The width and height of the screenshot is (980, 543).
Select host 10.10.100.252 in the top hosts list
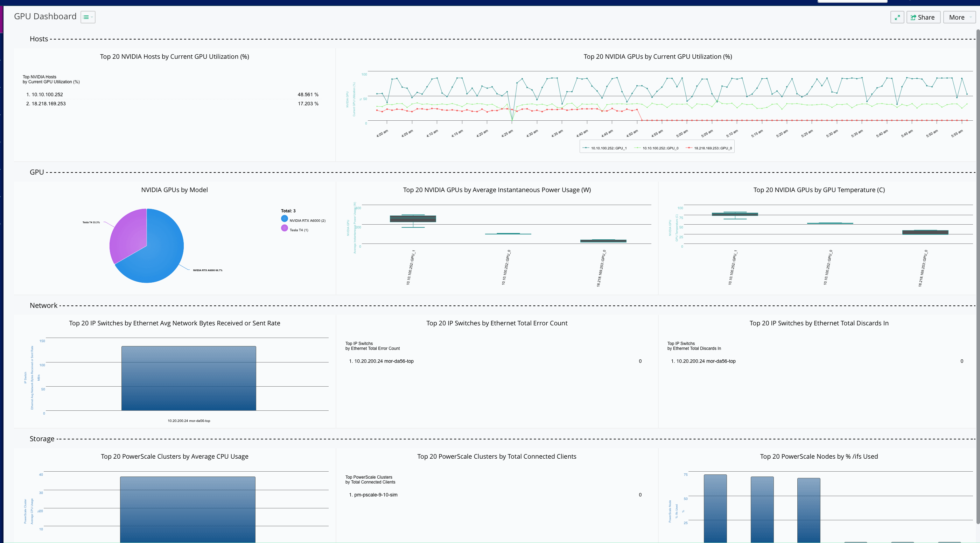click(x=47, y=94)
